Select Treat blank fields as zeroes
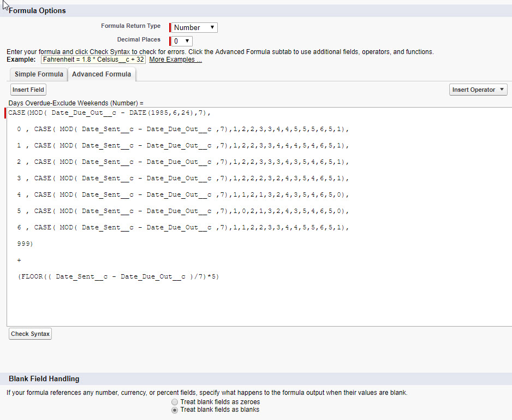This screenshot has width=512, height=420. pos(175,402)
